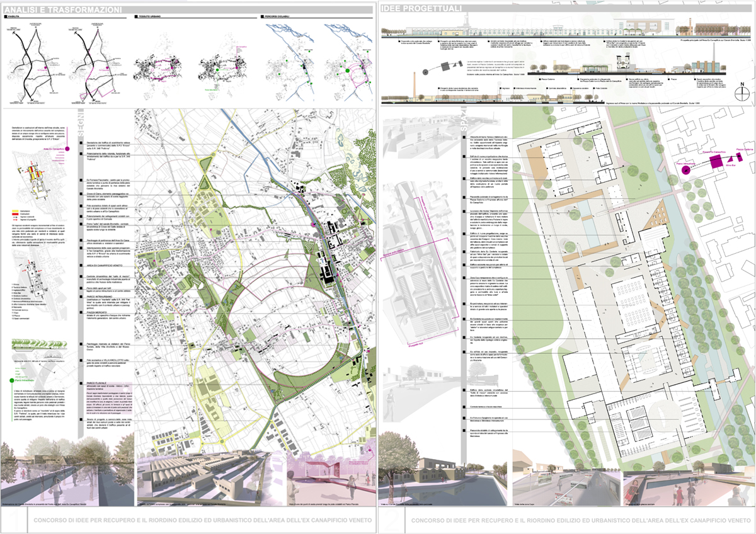Click the black bullet beside PARCO FLUVIALE
Viewport: 756px width, 534px height.
coord(81,382)
